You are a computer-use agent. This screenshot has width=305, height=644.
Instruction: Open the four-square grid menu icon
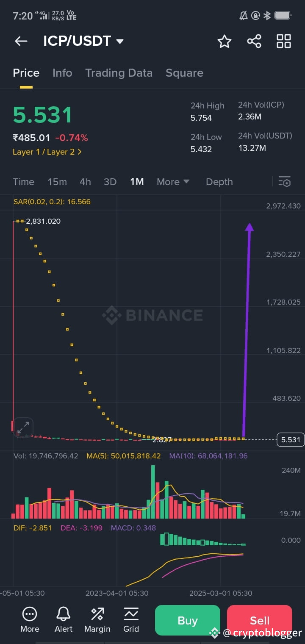click(284, 41)
